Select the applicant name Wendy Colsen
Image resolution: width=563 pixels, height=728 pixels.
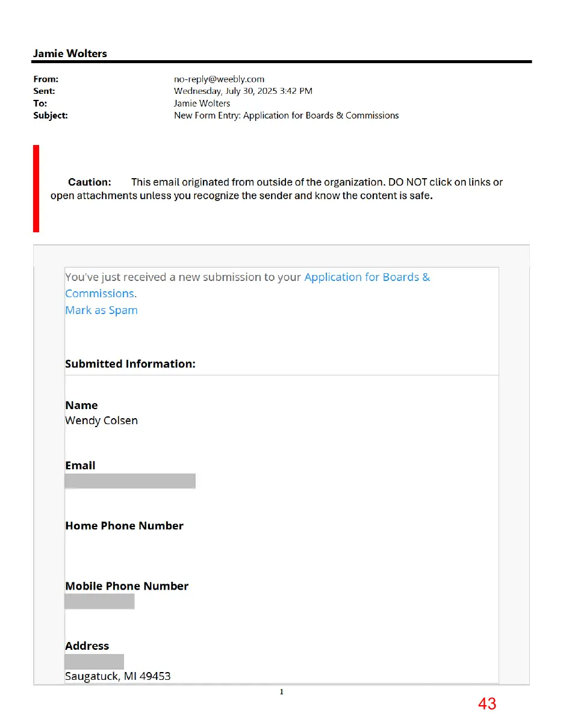coord(101,421)
